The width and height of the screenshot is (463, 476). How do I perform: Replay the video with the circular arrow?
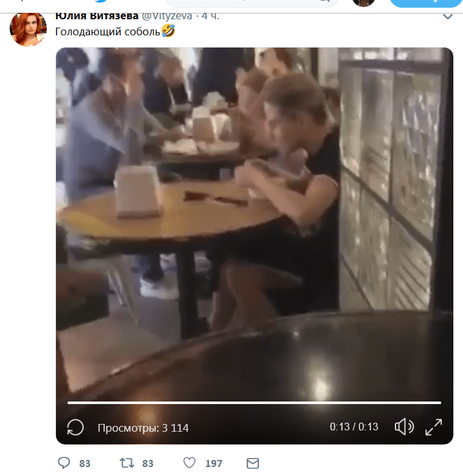click(76, 427)
